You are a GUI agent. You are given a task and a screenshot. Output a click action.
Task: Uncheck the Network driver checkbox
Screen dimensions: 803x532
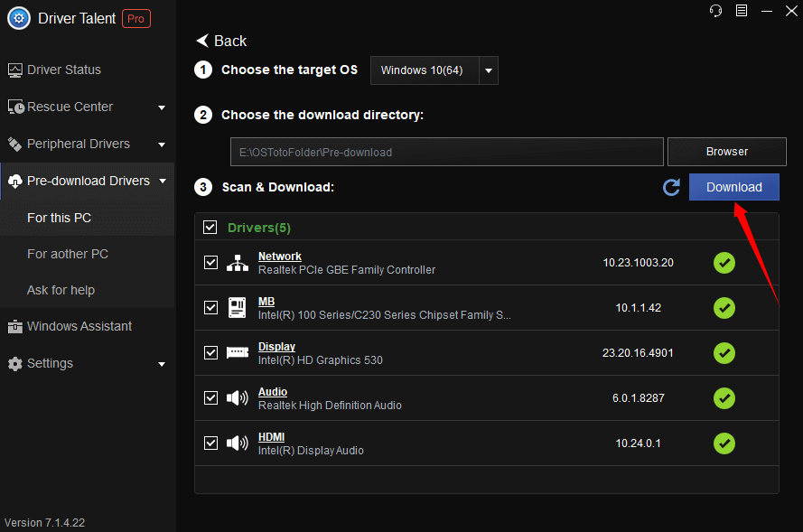coord(210,263)
